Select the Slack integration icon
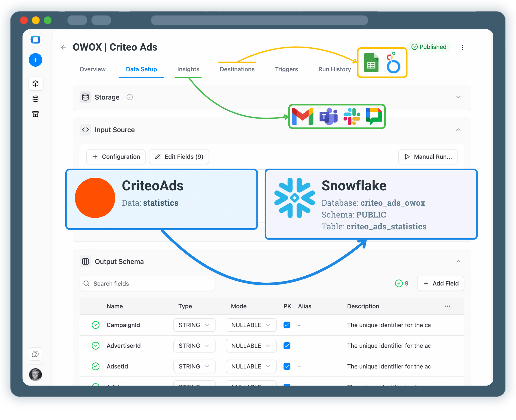The image size is (516, 420). tap(352, 116)
